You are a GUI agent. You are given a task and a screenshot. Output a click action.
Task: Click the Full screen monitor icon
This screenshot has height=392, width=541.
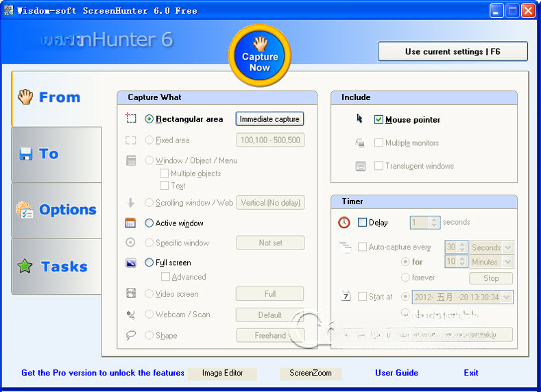click(x=131, y=262)
